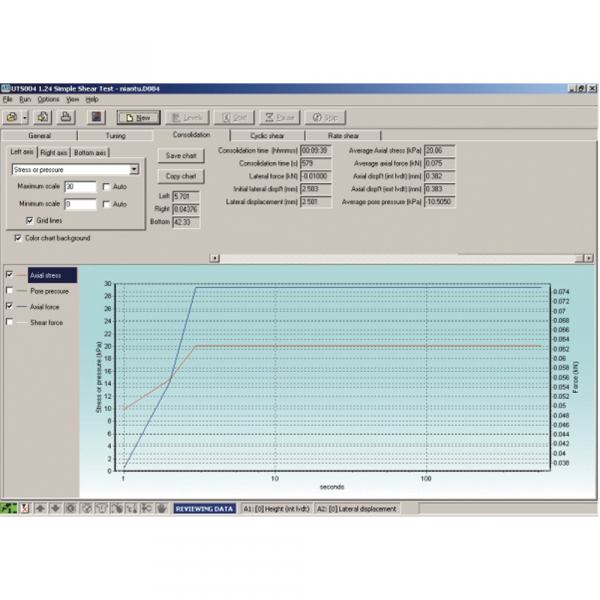Click the Maximum scale input field
Screen dimensions: 600x600
80,187
